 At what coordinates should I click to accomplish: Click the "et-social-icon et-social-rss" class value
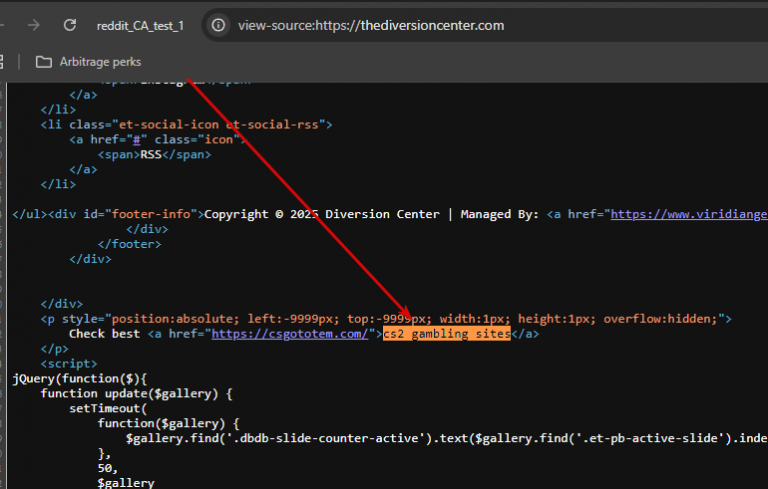pyautogui.click(x=219, y=124)
